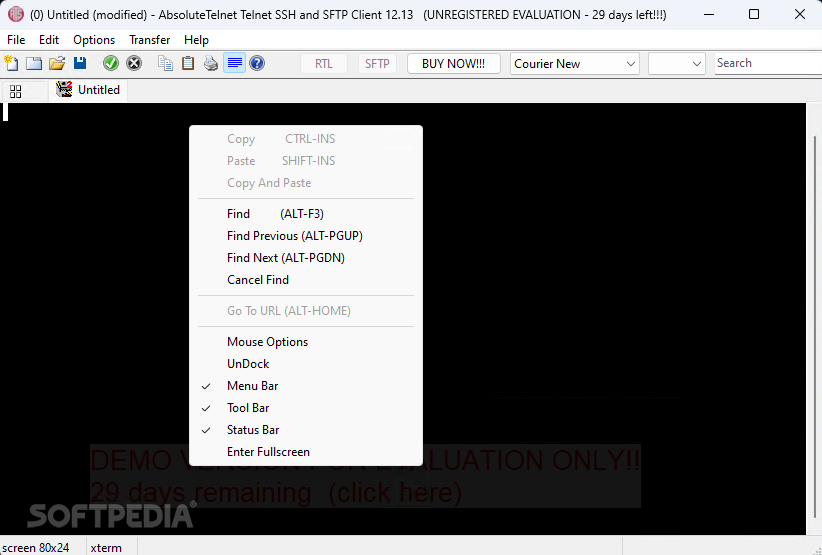Click the Copy documents toolbar icon
This screenshot has width=822, height=555.
(x=165, y=63)
